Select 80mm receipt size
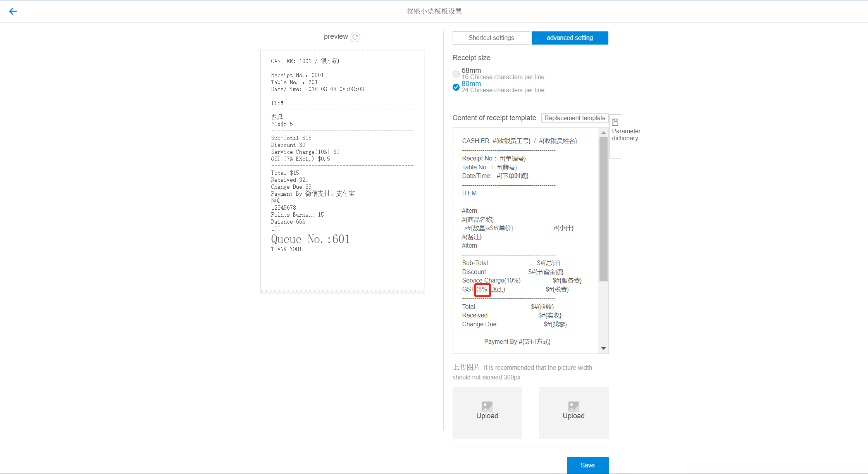 [456, 87]
